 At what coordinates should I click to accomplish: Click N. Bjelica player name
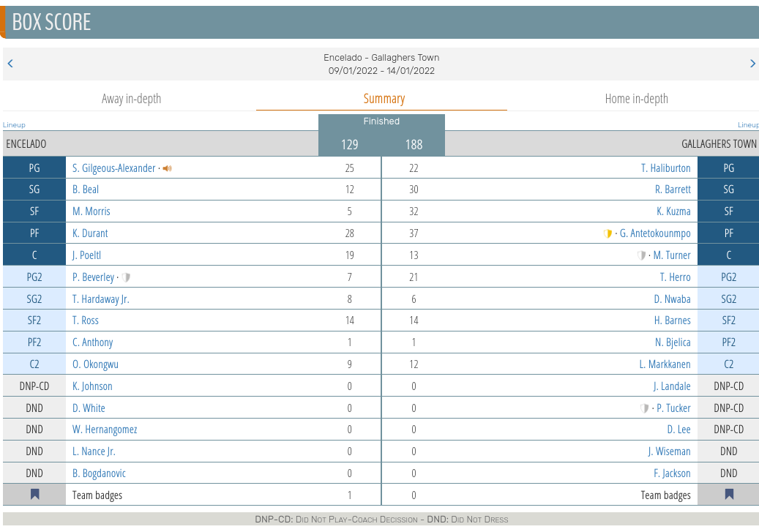[673, 342]
